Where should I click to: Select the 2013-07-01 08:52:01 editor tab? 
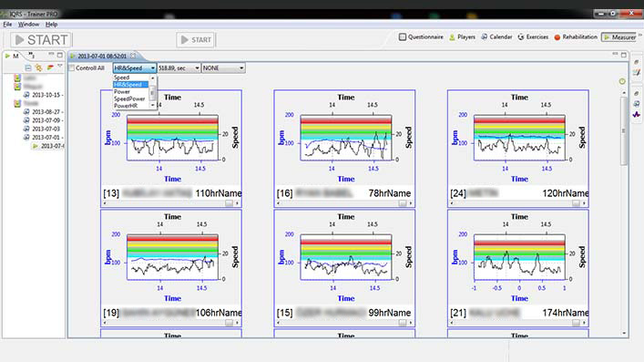click(x=102, y=56)
